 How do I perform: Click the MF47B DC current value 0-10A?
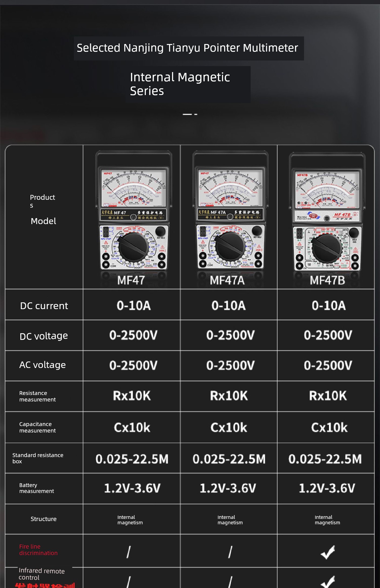[x=329, y=305]
